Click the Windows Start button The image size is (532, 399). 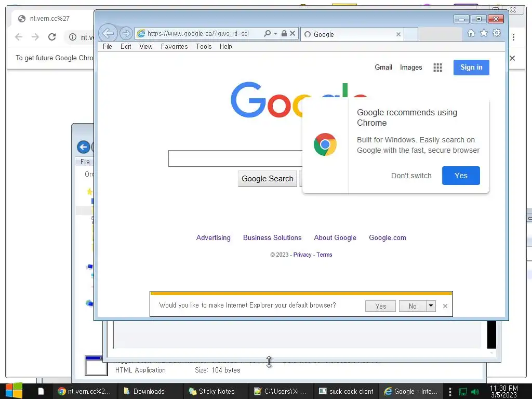[x=14, y=391]
